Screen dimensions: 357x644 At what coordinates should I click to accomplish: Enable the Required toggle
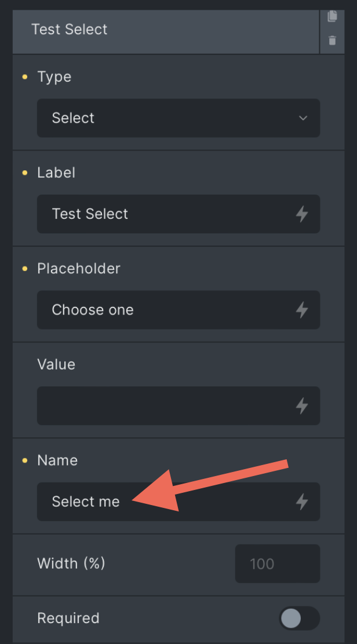[x=299, y=618]
